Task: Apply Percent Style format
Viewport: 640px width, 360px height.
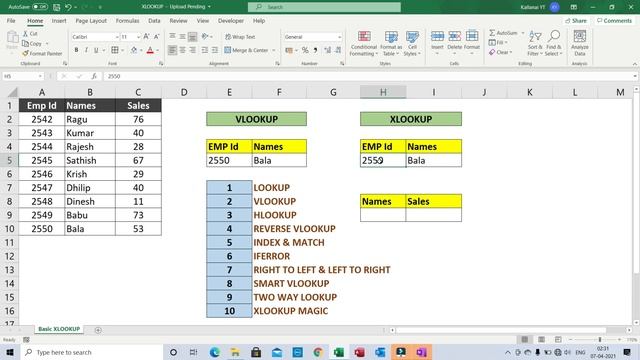Action: click(305, 50)
